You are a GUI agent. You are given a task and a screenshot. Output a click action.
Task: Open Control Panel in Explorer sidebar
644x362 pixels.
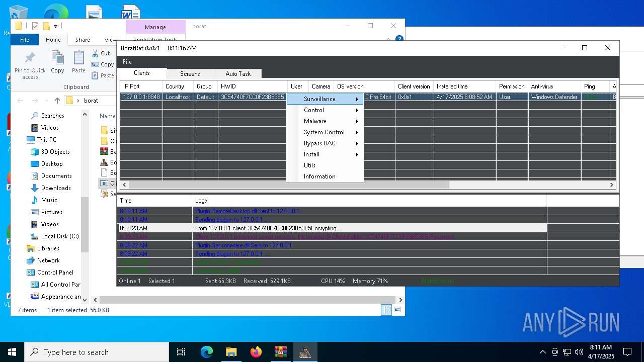click(x=55, y=273)
